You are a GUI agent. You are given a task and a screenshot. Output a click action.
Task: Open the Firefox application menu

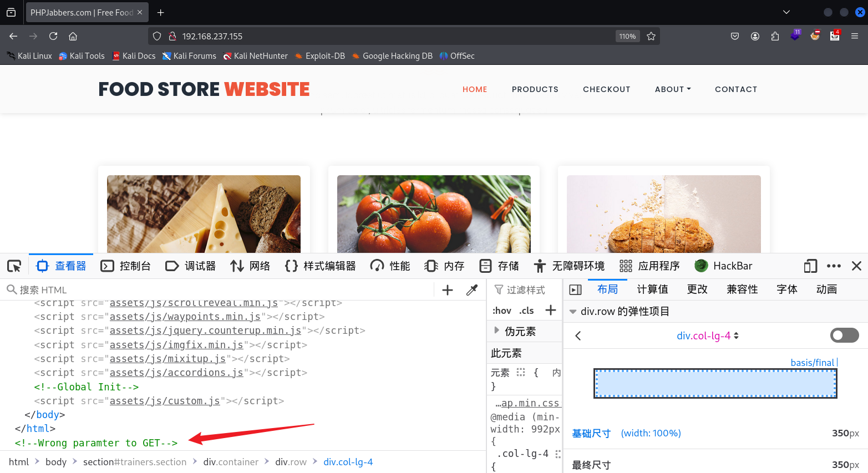pos(855,36)
